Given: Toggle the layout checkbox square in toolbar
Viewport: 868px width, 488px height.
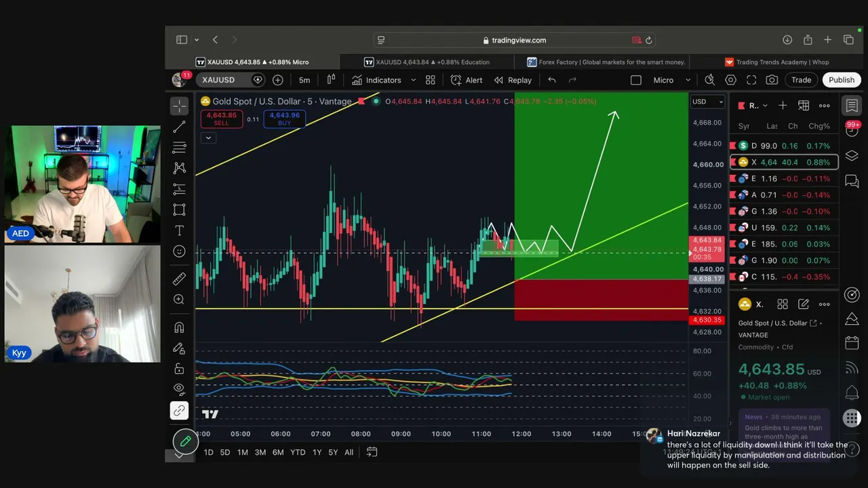Looking at the screenshot, I should coord(636,80).
